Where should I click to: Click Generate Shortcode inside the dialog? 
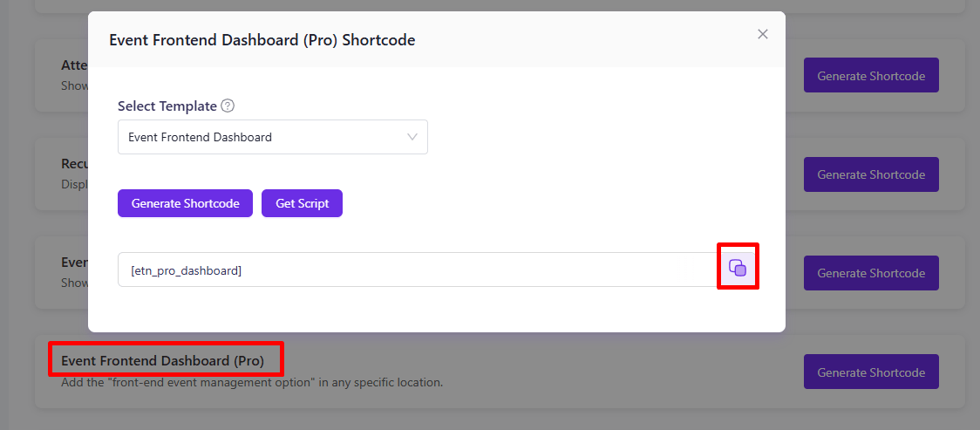pyautogui.click(x=185, y=204)
